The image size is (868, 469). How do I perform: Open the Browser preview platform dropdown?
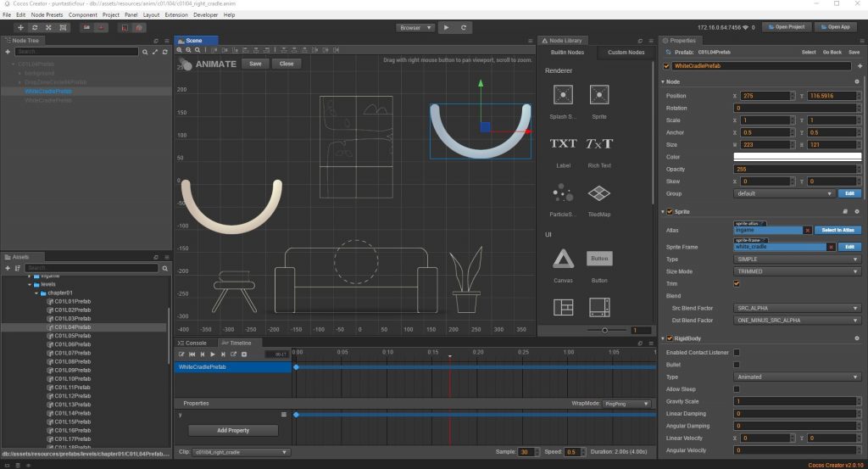pyautogui.click(x=415, y=27)
